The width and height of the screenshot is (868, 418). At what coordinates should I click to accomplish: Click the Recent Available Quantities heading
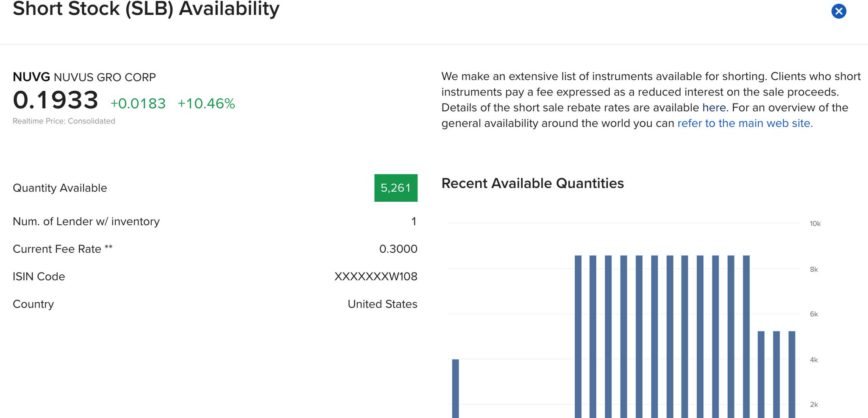[532, 183]
